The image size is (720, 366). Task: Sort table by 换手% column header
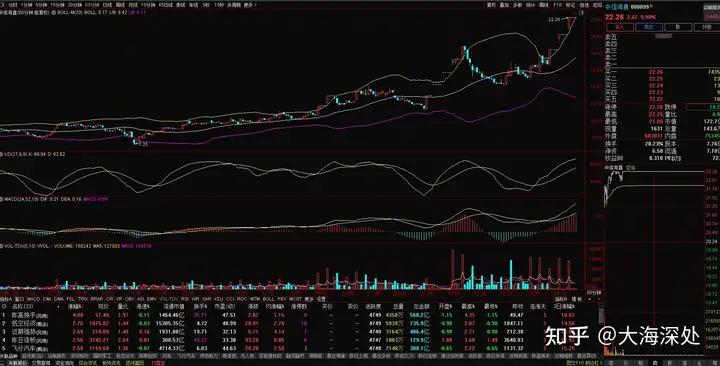click(x=200, y=306)
